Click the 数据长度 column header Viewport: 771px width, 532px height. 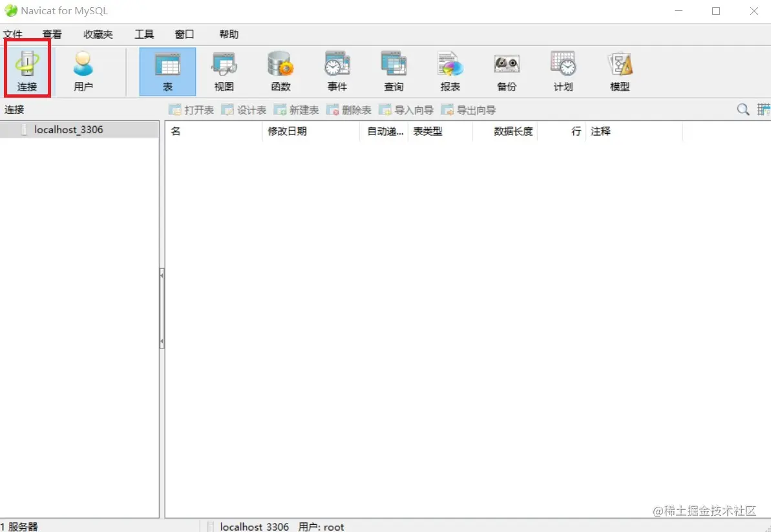[505, 131]
